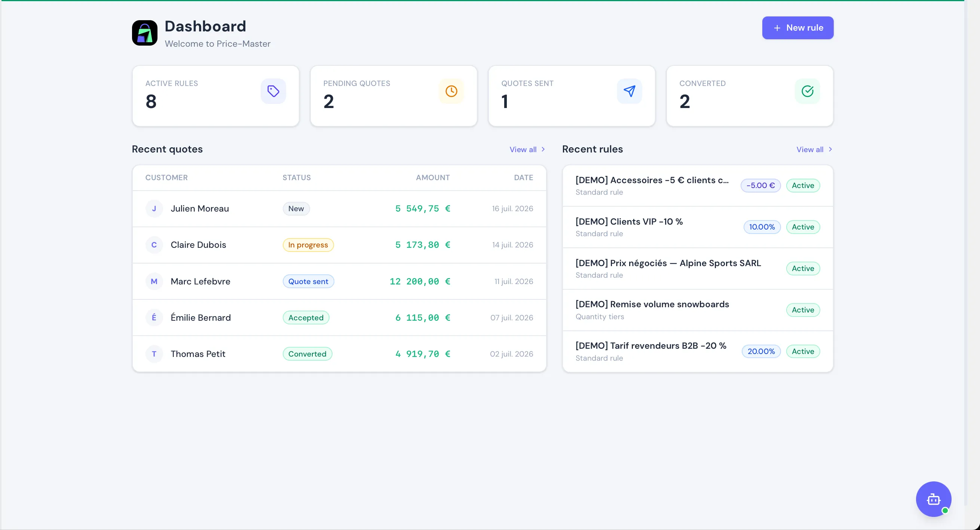Screen dimensions: 980x530
Task: Click the Converted status badge in quotes table
Action: point(307,354)
